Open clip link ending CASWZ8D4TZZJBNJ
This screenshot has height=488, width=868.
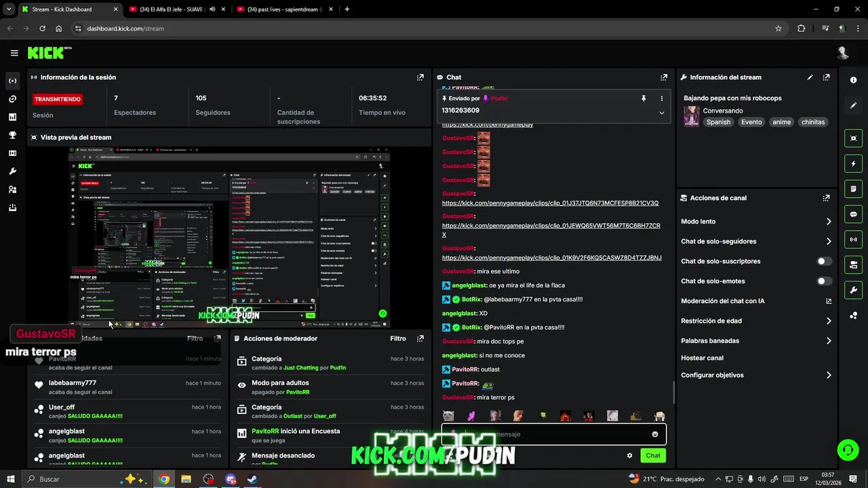coord(552,258)
